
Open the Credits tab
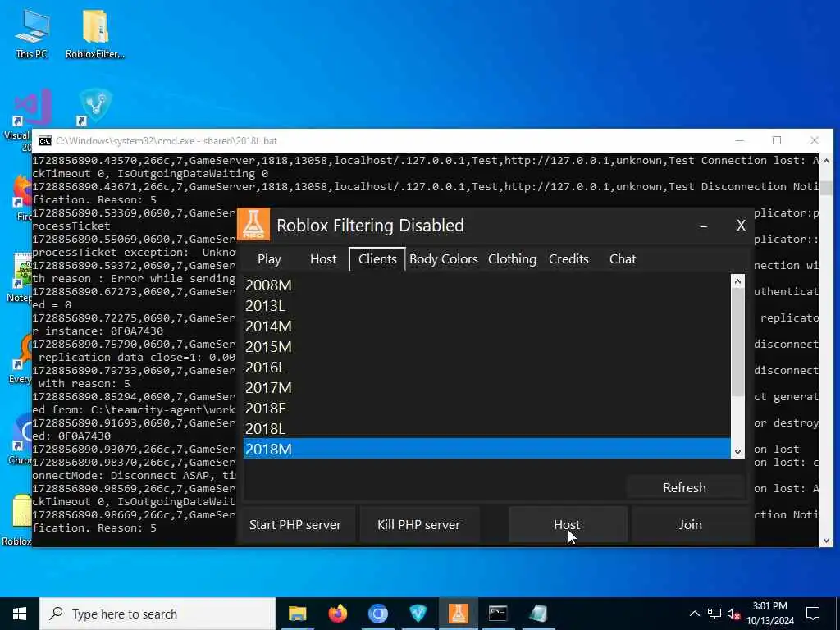[568, 258]
